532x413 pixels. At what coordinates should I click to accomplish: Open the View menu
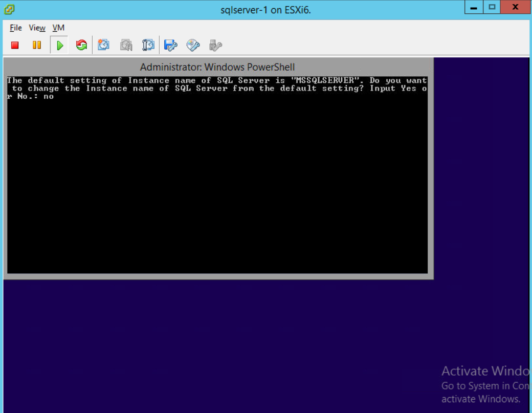pyautogui.click(x=37, y=28)
